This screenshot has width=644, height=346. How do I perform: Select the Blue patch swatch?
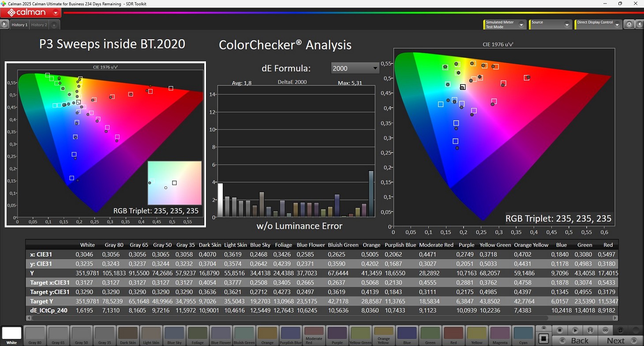coord(407,335)
